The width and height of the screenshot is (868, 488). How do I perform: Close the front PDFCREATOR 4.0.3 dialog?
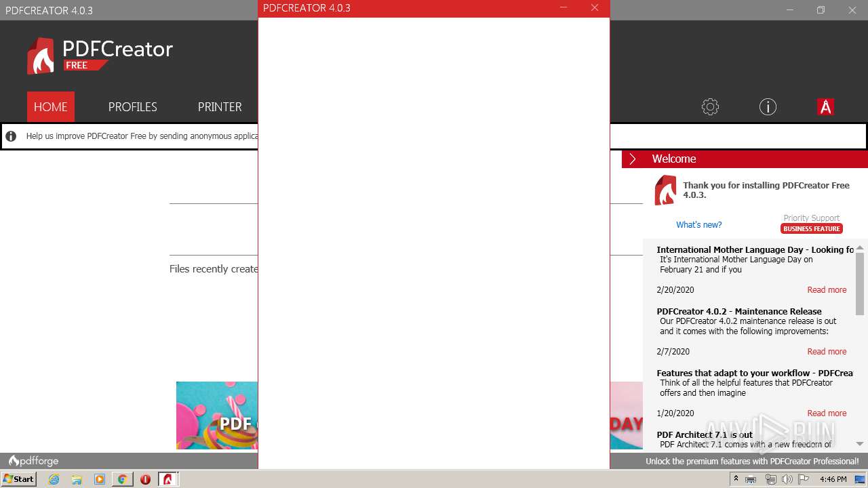595,8
